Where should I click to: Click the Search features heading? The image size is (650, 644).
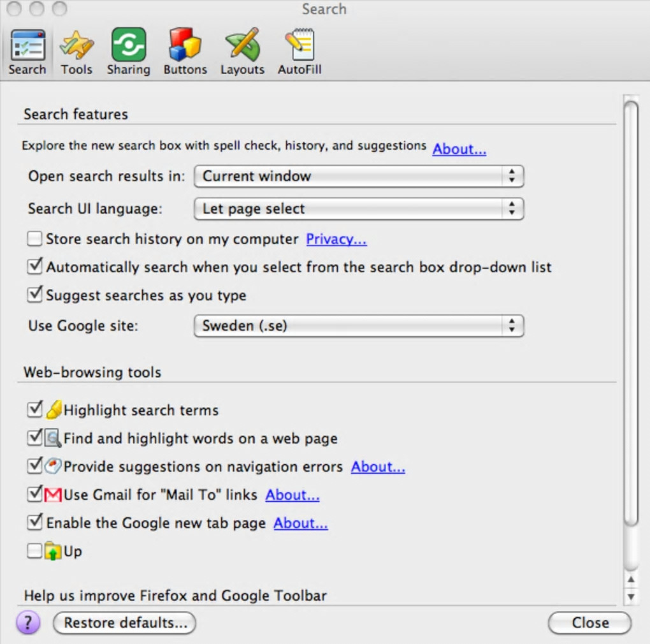pos(76,114)
